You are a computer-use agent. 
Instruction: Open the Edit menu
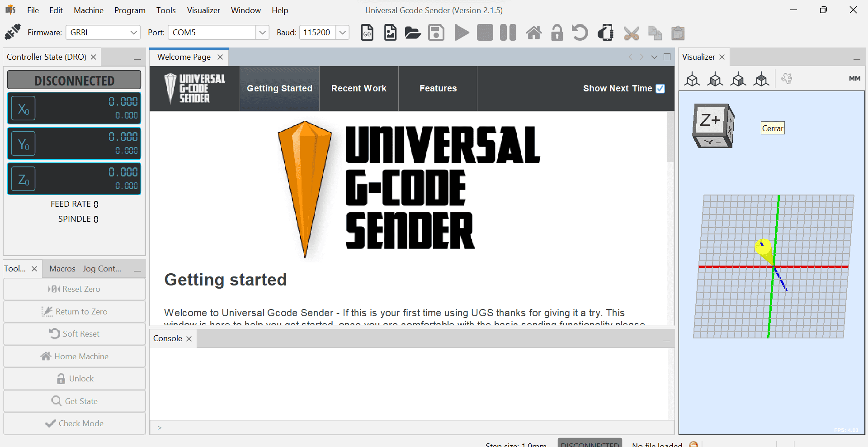pos(56,10)
